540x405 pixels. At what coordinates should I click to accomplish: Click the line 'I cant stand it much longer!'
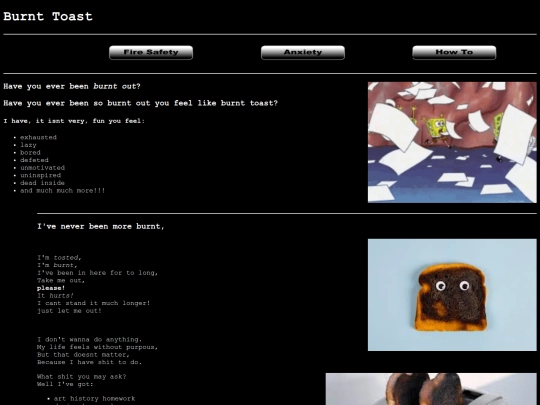tap(94, 303)
